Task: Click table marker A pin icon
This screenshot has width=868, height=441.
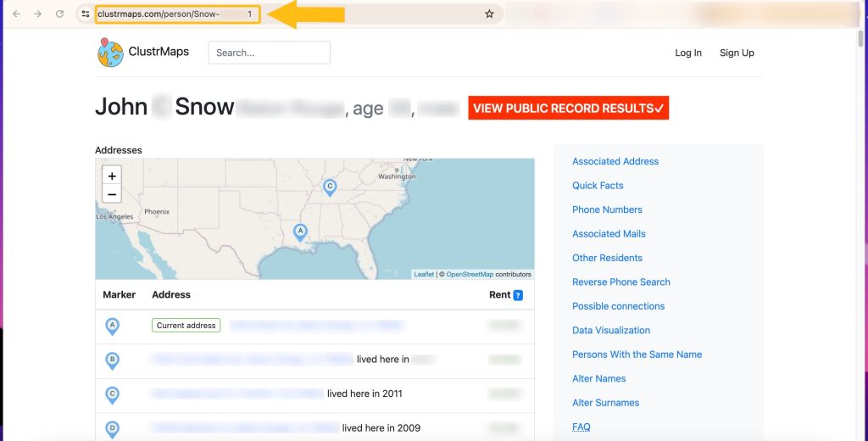Action: tap(113, 327)
